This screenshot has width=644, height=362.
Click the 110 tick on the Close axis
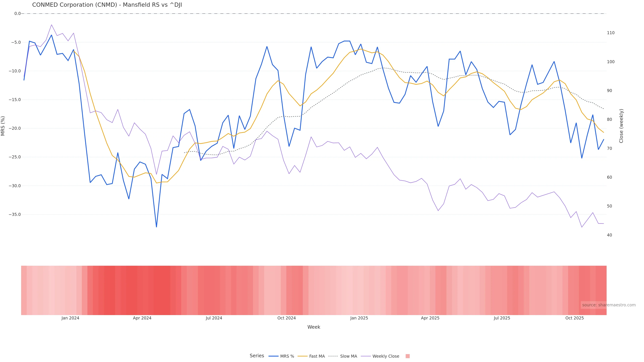(611, 33)
